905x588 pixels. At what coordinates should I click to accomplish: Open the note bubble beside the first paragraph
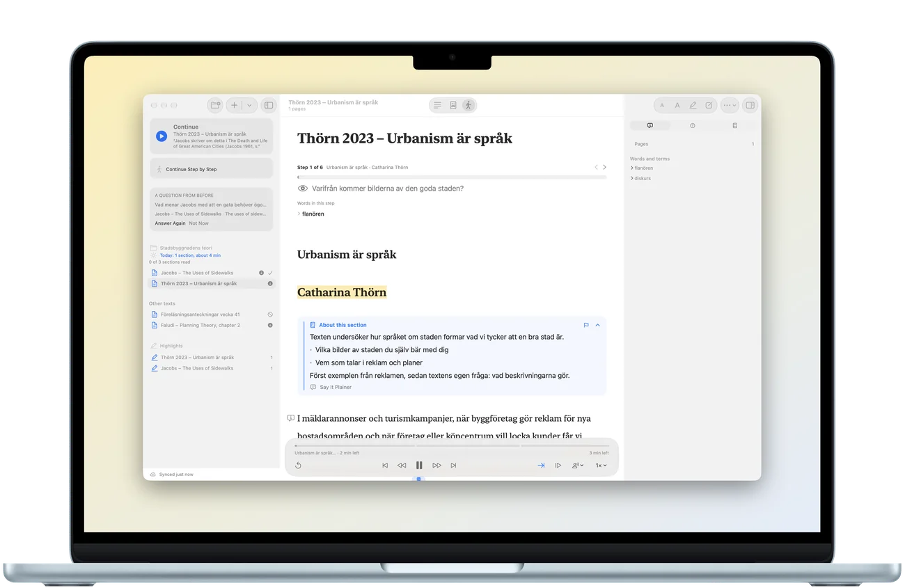[290, 418]
